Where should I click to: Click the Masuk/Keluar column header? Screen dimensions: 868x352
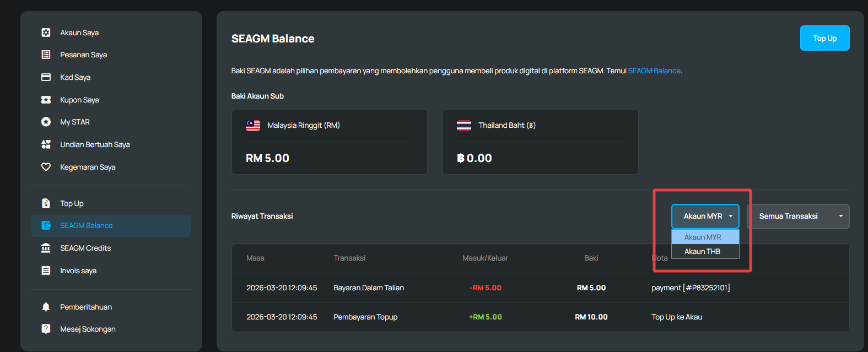(x=485, y=258)
